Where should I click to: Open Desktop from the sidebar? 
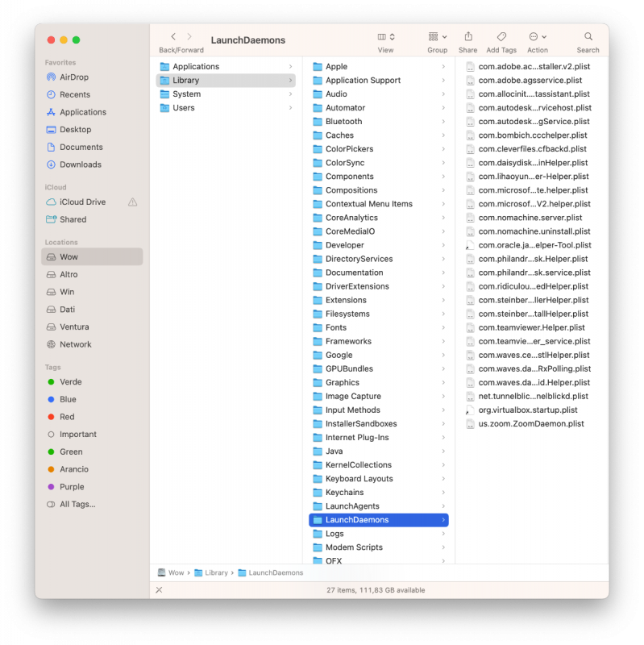(x=92, y=130)
